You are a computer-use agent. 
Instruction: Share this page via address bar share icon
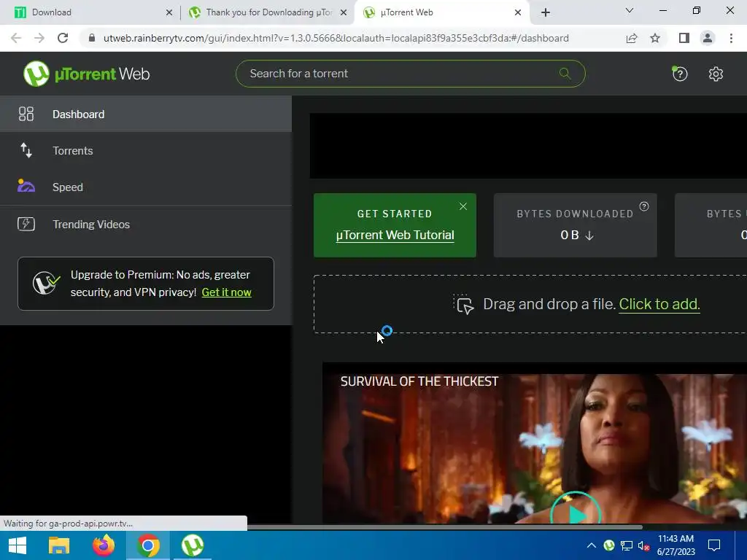pyautogui.click(x=632, y=38)
